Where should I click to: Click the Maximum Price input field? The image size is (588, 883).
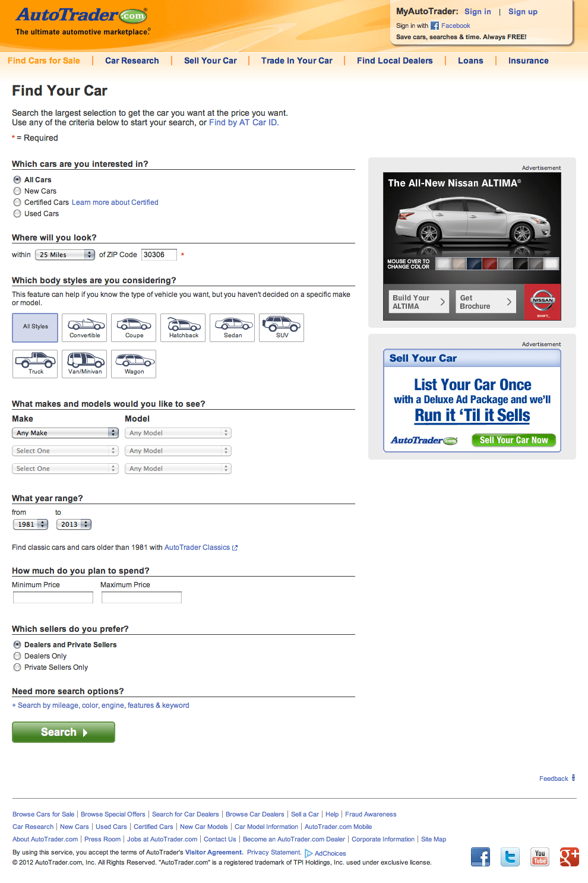[x=141, y=597]
